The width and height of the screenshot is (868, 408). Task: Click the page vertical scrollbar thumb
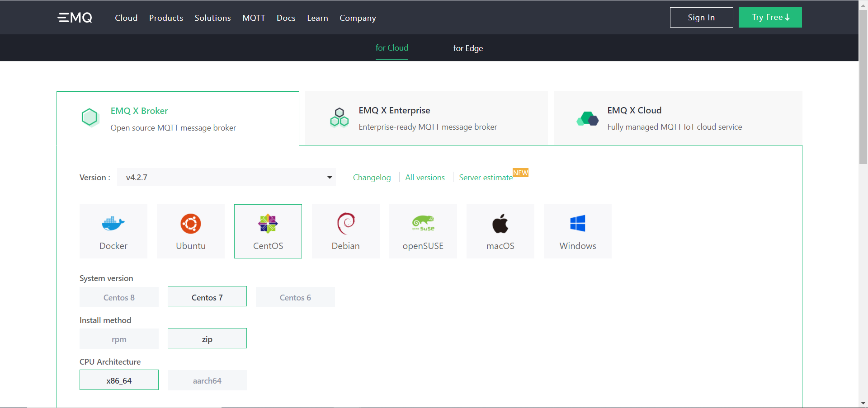[x=863, y=86]
